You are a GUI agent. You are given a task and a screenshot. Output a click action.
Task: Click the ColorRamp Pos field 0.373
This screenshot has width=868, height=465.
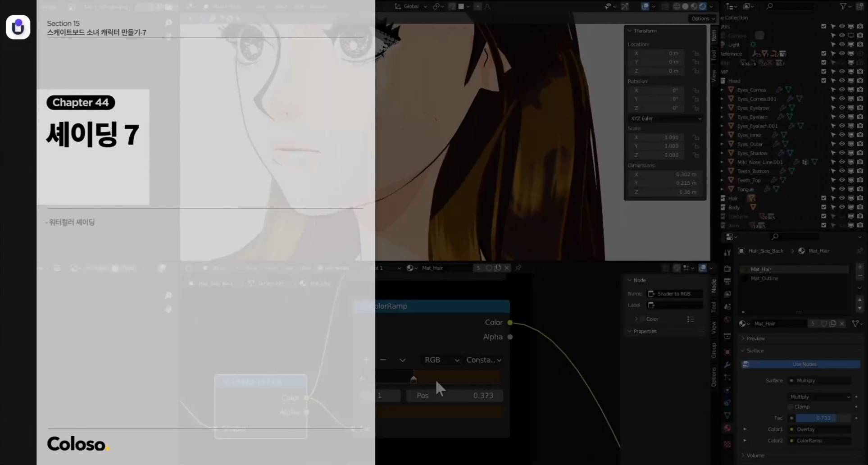(454, 396)
